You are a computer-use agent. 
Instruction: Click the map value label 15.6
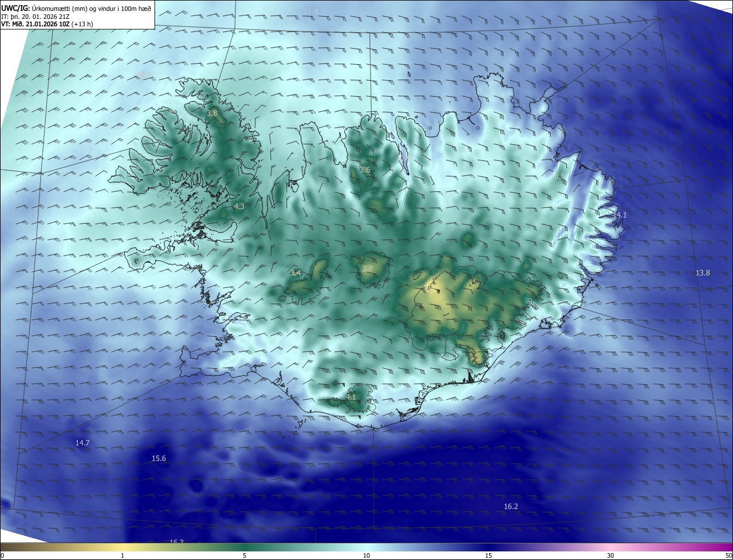click(159, 459)
